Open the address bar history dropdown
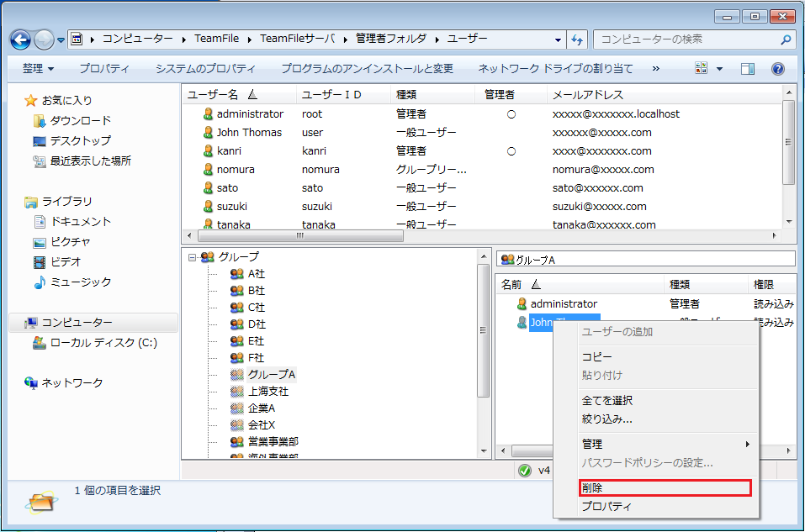The image size is (805, 532). tap(558, 39)
